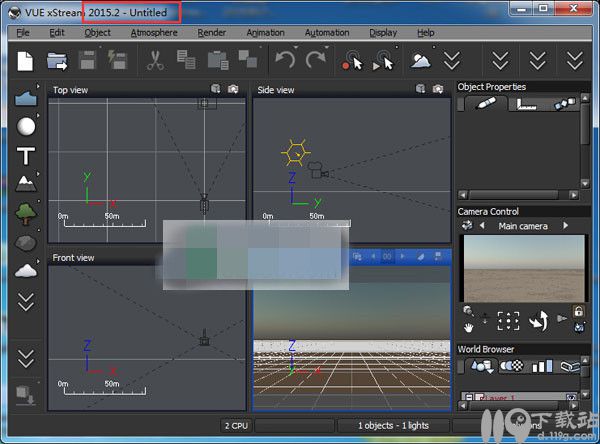The image size is (600, 444).
Task: Collapse the Layer 1 tree node
Action: [469, 397]
